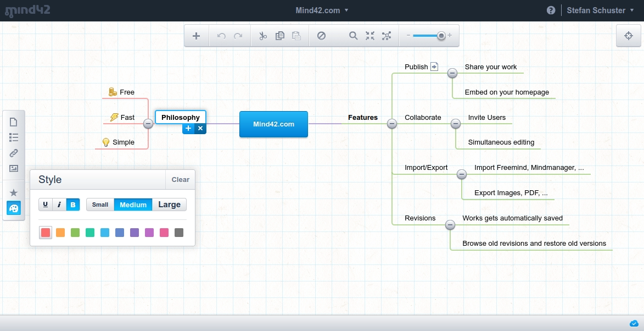Pick the green color swatch
This screenshot has width=644, height=331.
(x=75, y=233)
